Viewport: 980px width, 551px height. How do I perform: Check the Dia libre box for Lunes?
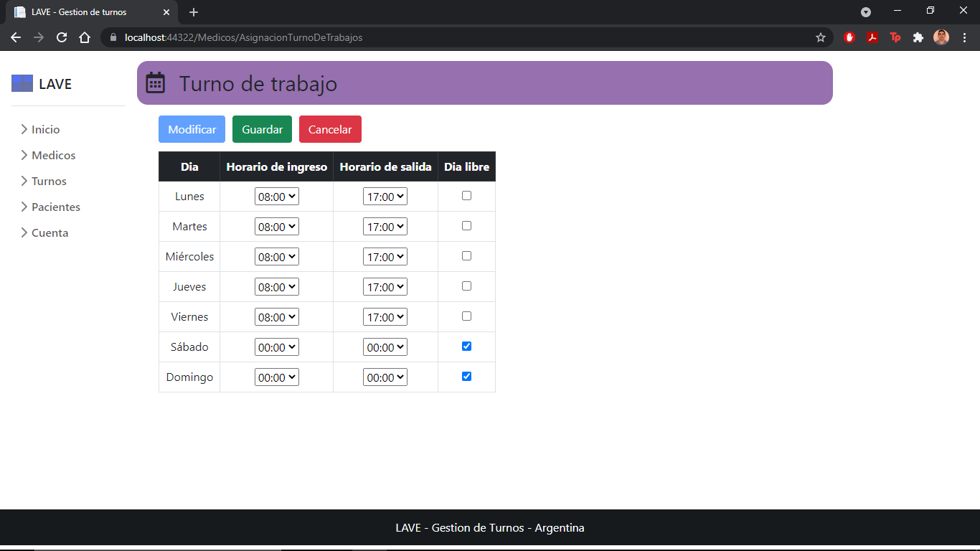466,196
